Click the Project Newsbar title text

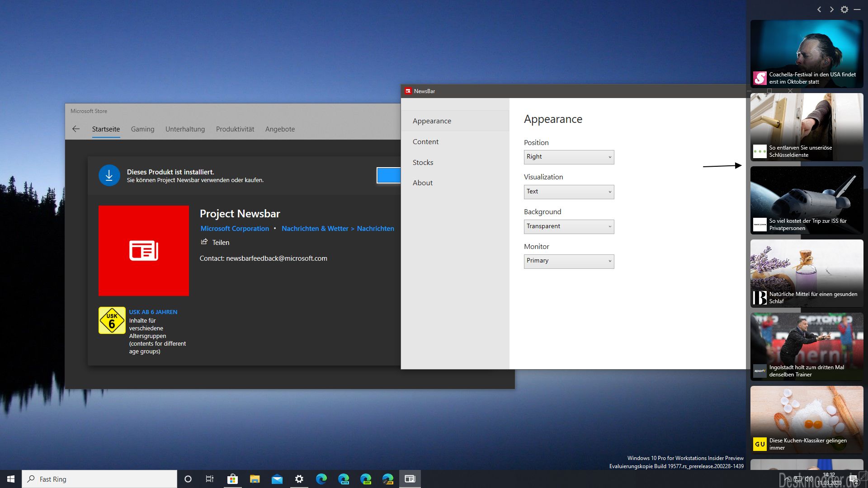tap(240, 214)
